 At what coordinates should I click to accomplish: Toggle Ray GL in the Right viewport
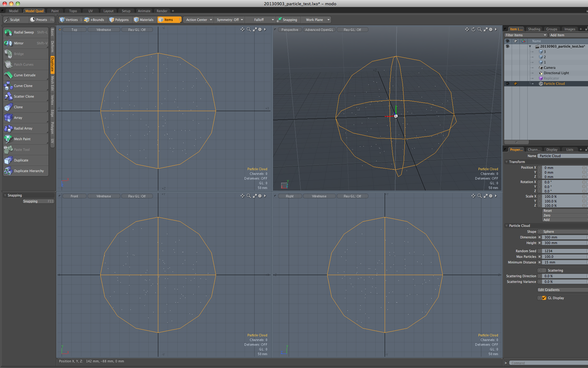click(352, 196)
